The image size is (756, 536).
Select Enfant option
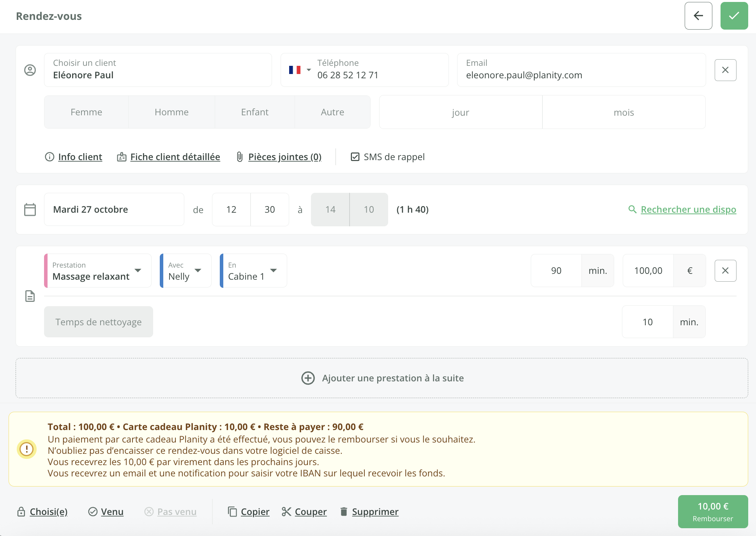pos(255,112)
